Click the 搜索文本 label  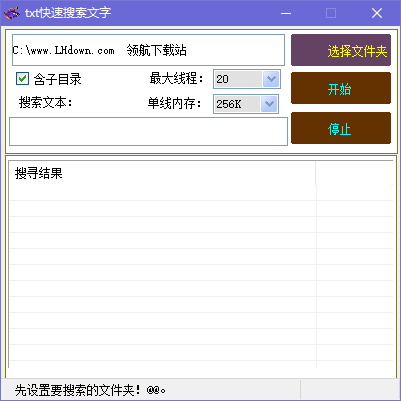[x=46, y=102]
